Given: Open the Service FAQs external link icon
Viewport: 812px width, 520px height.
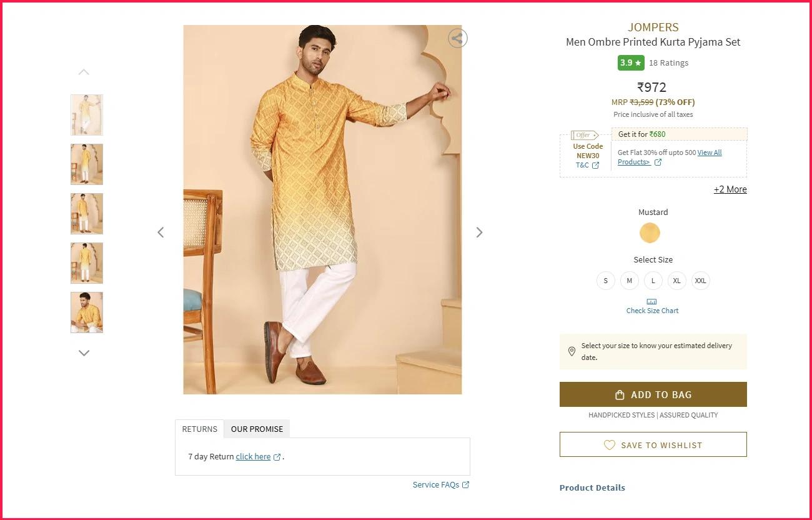Looking at the screenshot, I should coord(465,484).
